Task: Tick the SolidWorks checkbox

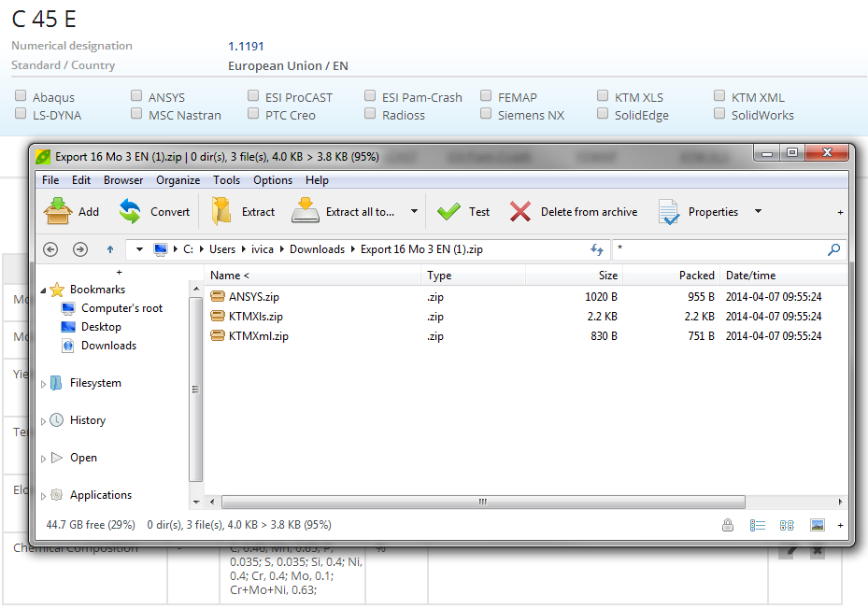Action: pyautogui.click(x=719, y=113)
